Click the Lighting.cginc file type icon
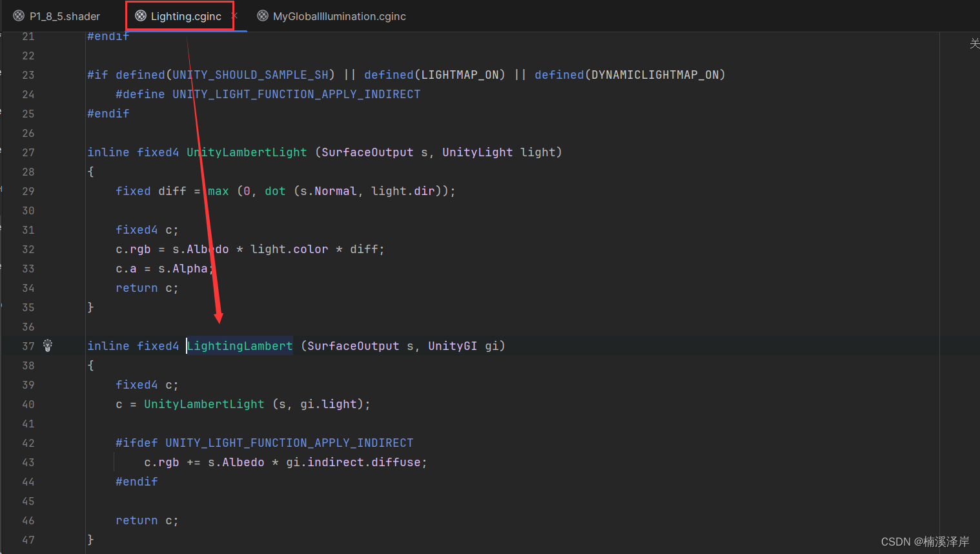Screen dimensions: 980x554 point(140,16)
